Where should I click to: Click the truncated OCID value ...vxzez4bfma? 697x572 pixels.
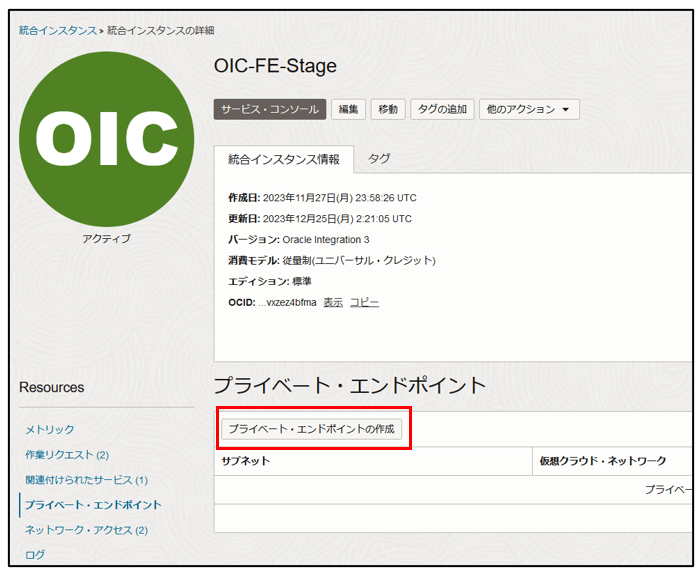pos(287,303)
